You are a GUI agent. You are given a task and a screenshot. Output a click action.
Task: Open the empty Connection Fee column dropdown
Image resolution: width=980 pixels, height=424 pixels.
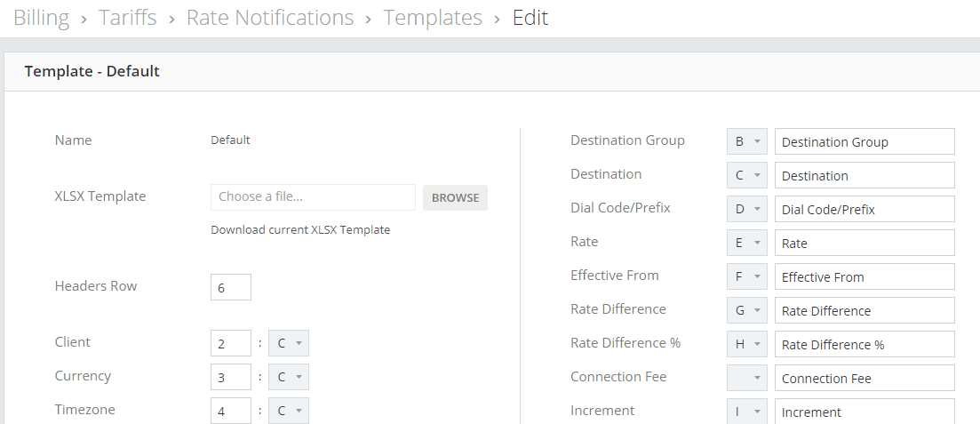(x=747, y=378)
